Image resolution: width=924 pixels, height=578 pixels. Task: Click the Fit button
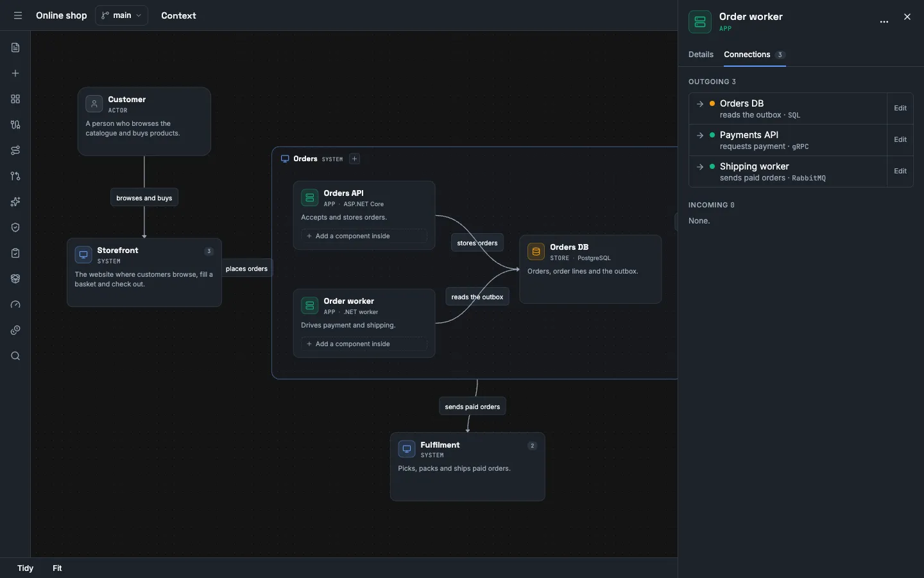(x=57, y=568)
